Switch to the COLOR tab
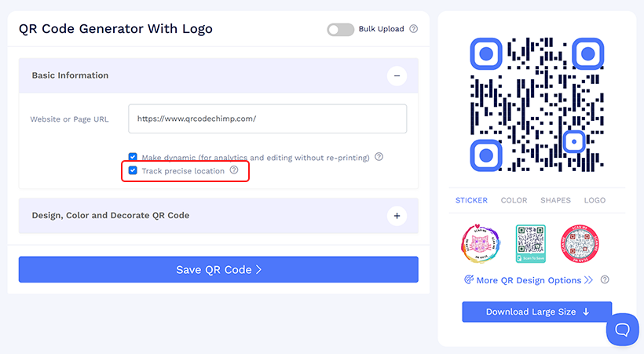Screen dimensions: 644x354 (514, 200)
